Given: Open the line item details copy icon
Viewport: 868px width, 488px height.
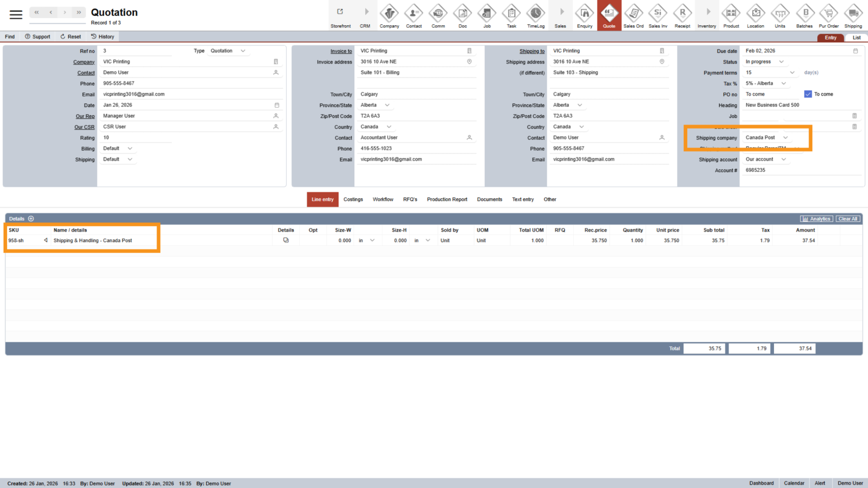Looking at the screenshot, I should 286,241.
